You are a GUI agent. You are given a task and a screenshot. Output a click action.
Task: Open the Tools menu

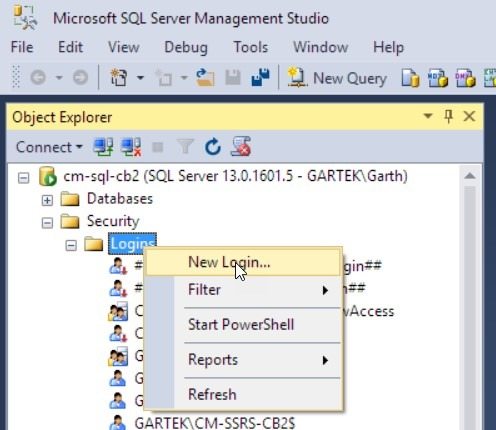coord(251,47)
